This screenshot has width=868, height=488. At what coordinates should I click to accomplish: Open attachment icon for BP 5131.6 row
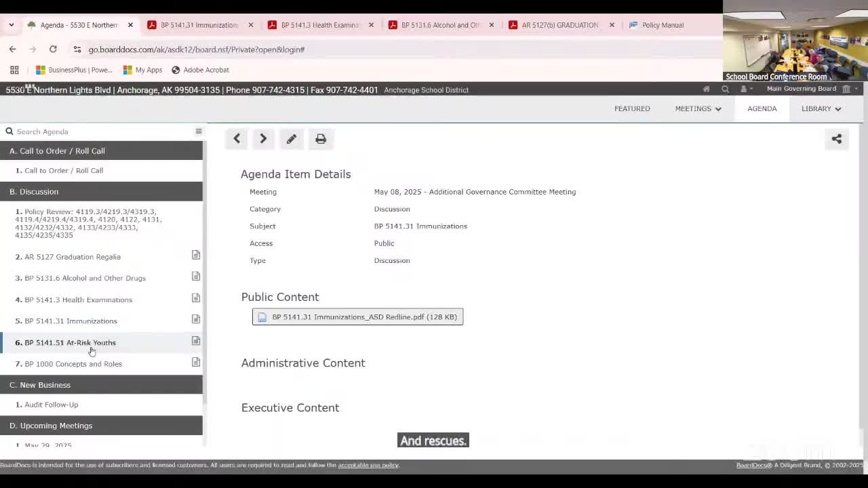click(x=196, y=277)
